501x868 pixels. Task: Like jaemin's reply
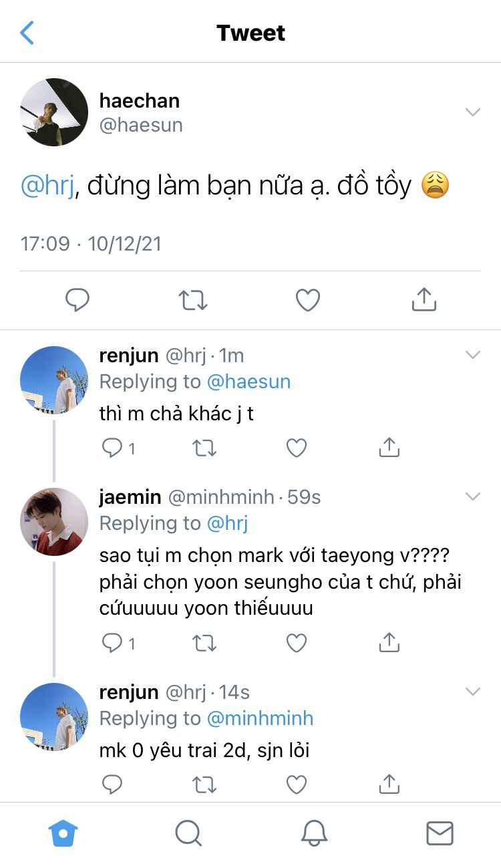pos(297,643)
